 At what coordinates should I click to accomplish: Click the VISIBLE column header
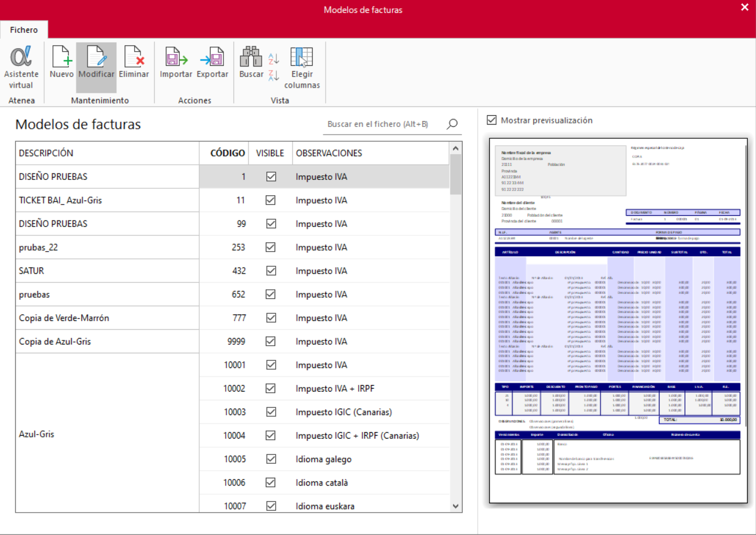tap(270, 153)
